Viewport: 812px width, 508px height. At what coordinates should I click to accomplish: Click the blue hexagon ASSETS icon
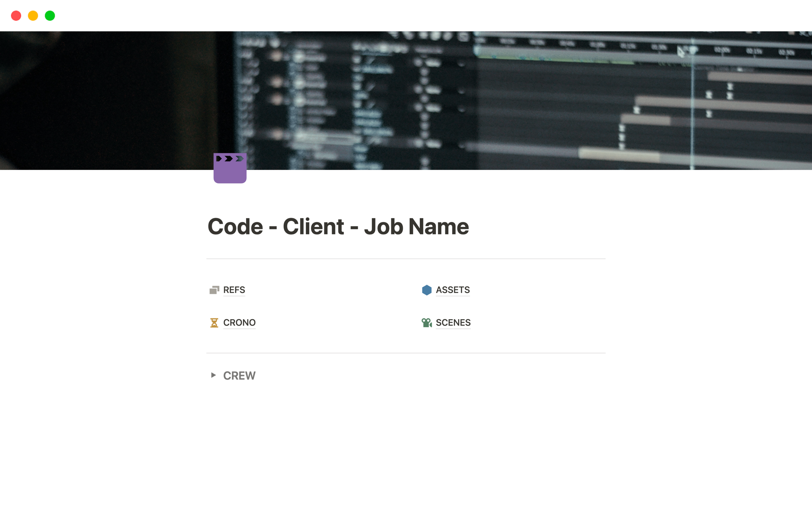click(427, 290)
